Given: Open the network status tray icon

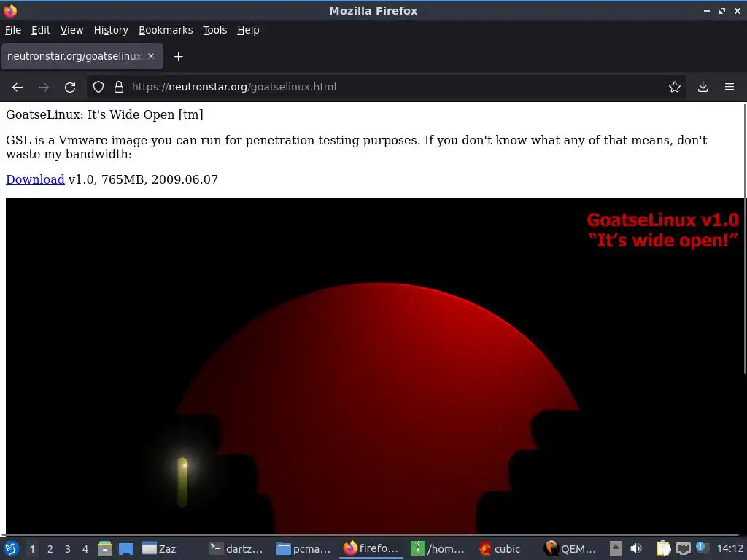Looking at the screenshot, I should click(x=683, y=548).
